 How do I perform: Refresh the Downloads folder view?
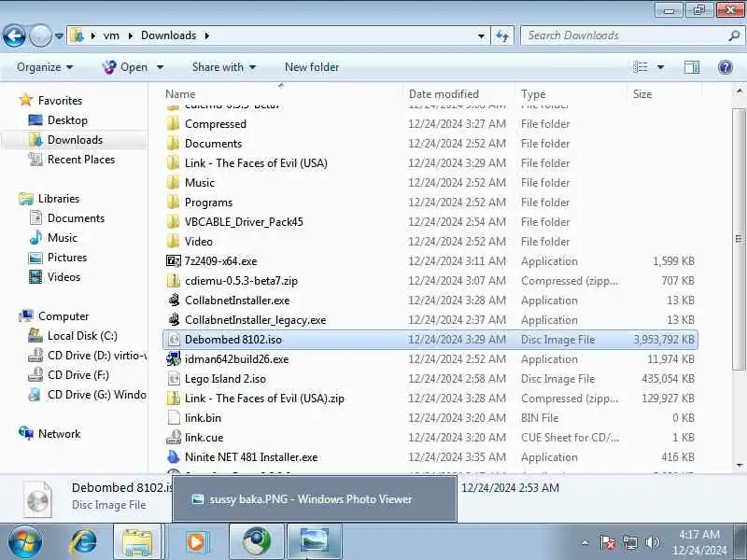point(502,35)
